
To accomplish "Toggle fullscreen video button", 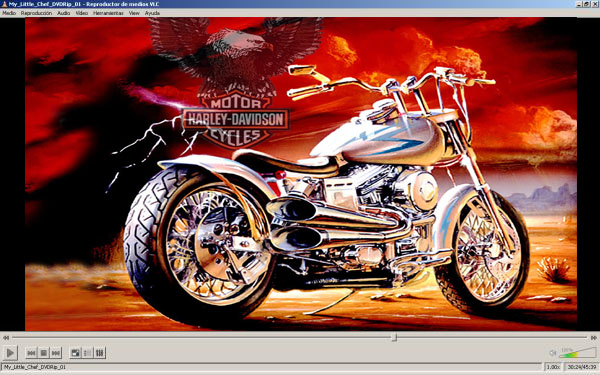I will [x=75, y=353].
